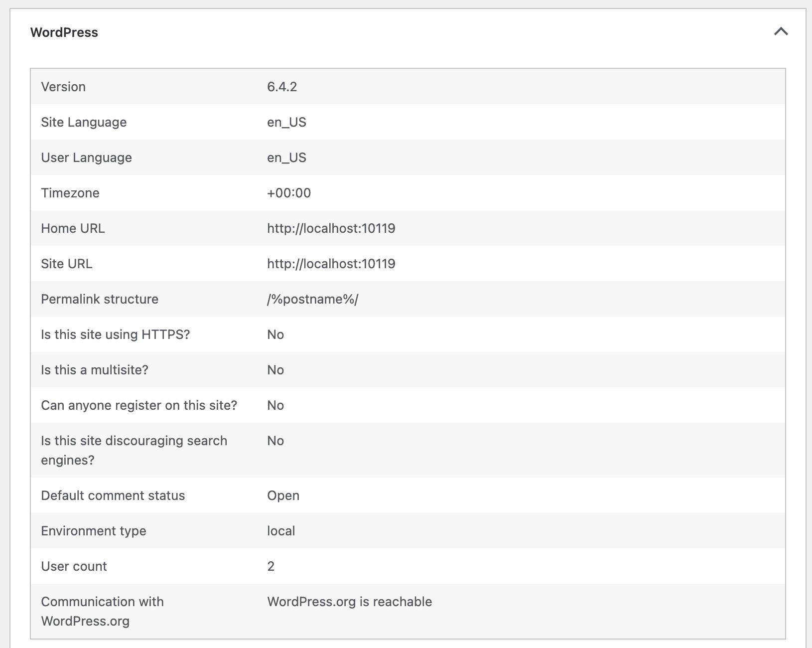Image resolution: width=812 pixels, height=648 pixels.
Task: Click the 'WordPress.org is reachable' status text
Action: 350,602
